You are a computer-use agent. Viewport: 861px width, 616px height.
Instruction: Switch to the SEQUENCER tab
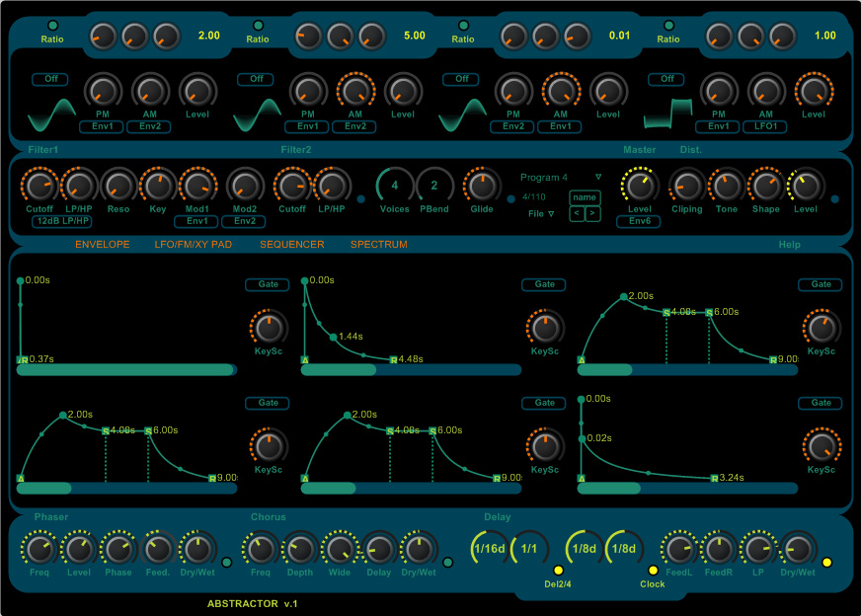(x=292, y=244)
